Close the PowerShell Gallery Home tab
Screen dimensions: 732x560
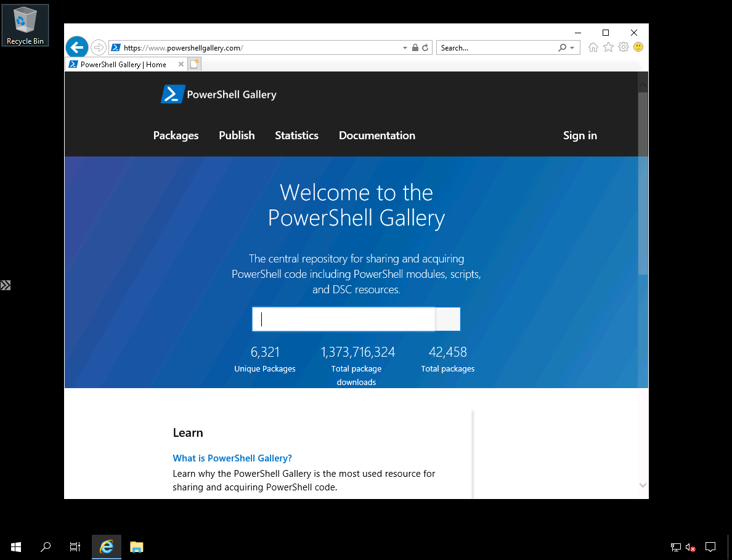point(181,64)
